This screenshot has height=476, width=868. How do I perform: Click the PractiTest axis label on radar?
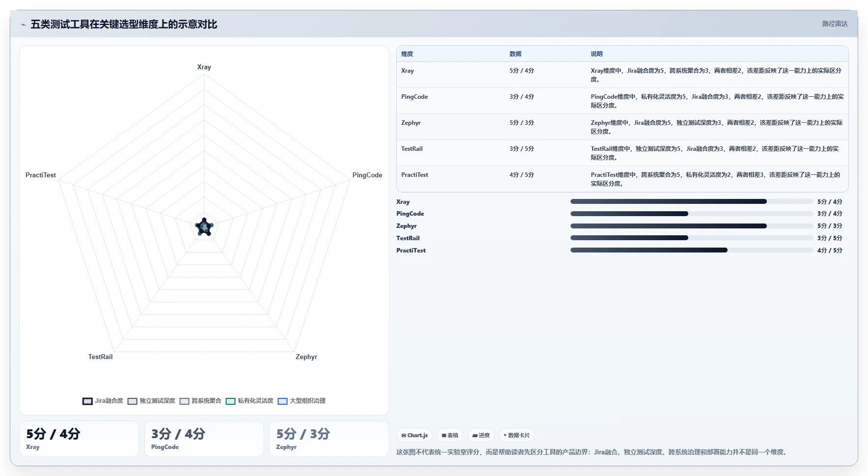(x=41, y=175)
